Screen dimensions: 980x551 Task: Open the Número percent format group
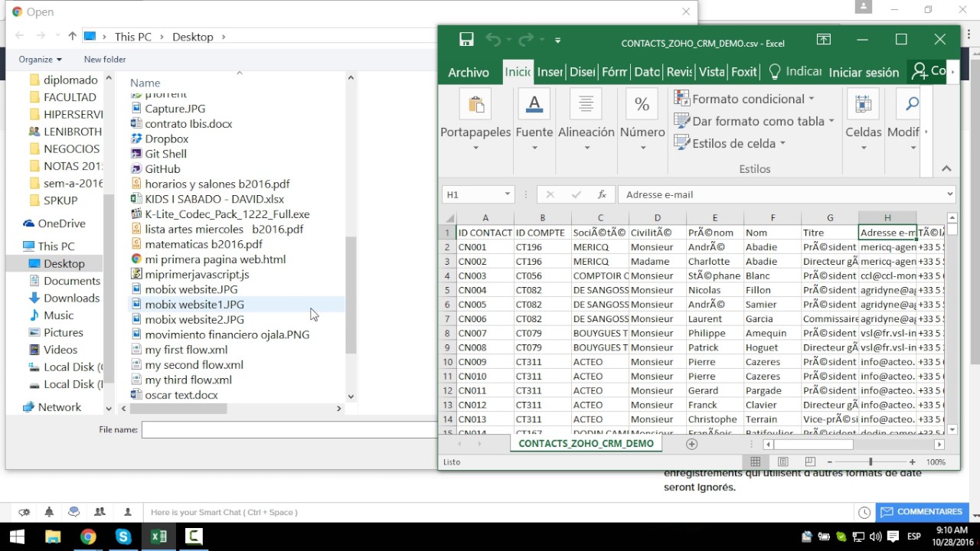click(642, 119)
